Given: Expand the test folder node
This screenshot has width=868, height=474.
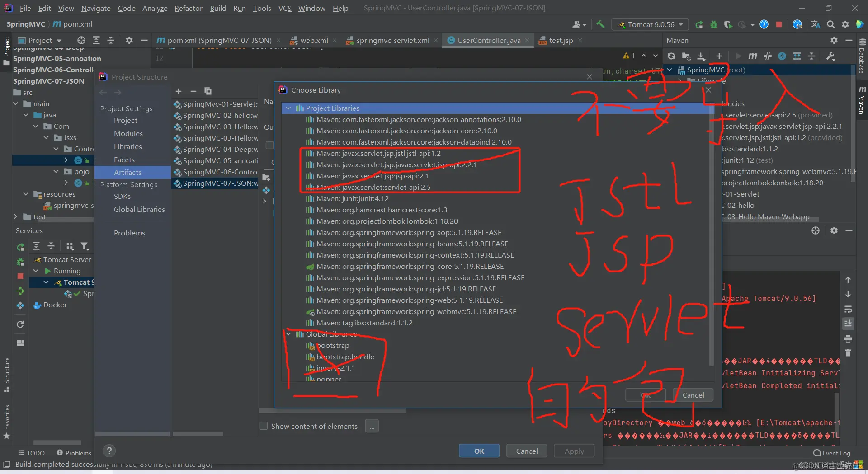Looking at the screenshot, I should 16,216.
